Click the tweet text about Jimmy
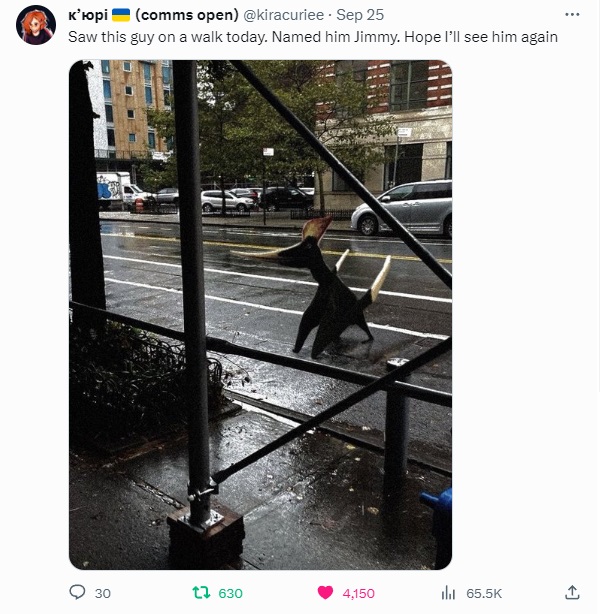The height and width of the screenshot is (614, 601). pos(313,37)
